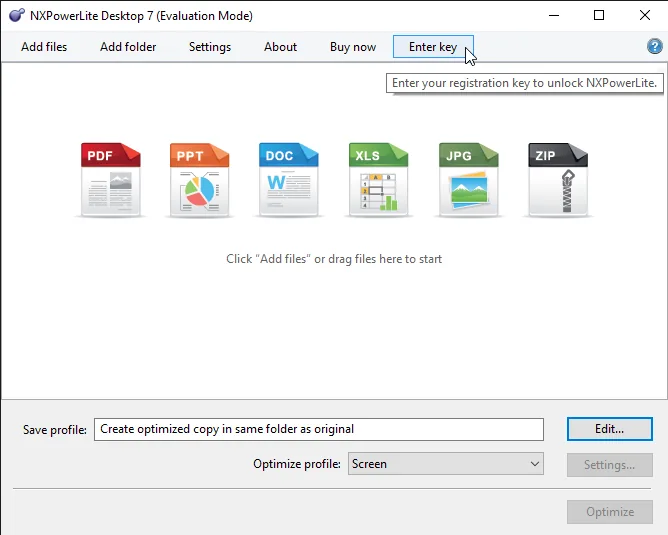
Task: Click the Edit... save profile button
Action: tap(610, 429)
